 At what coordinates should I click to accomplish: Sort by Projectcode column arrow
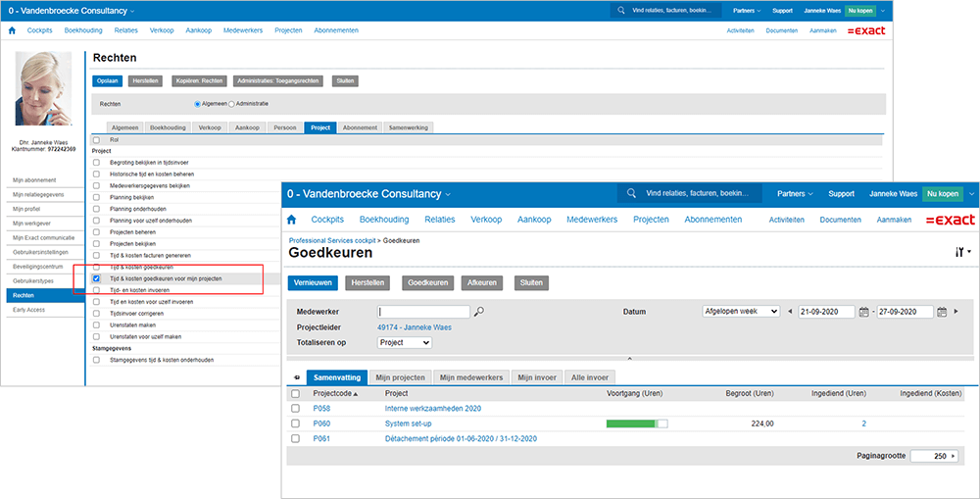click(357, 394)
